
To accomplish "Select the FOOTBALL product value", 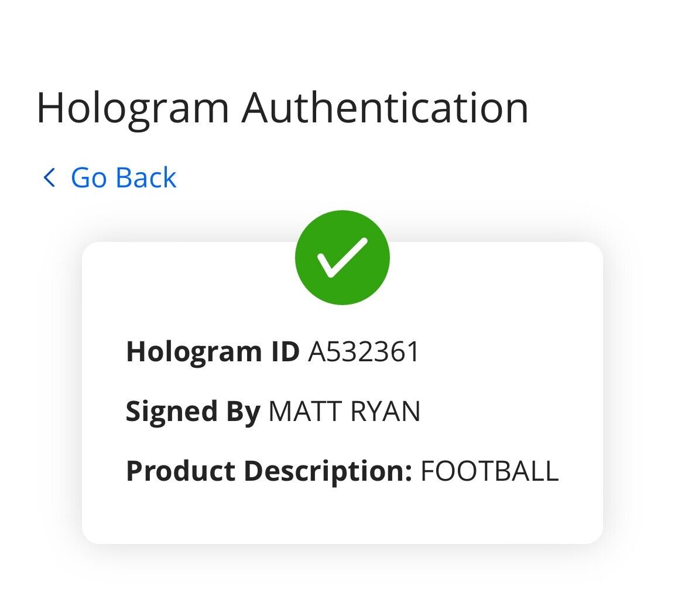I will point(489,471).
